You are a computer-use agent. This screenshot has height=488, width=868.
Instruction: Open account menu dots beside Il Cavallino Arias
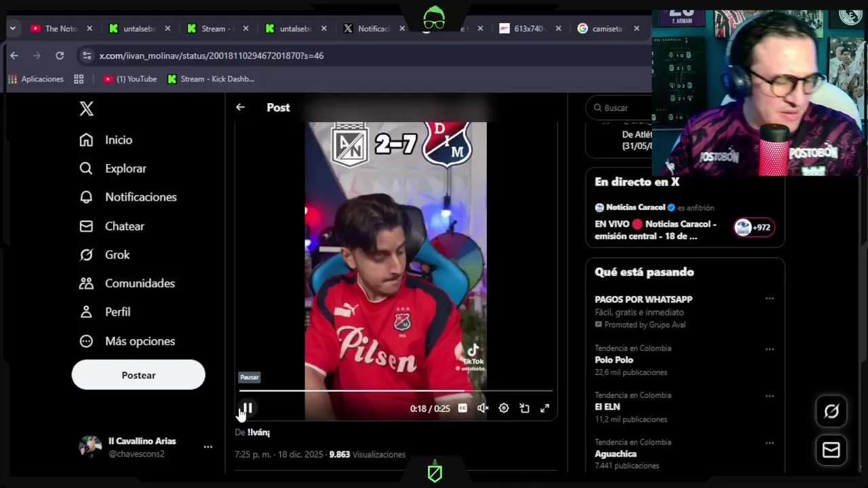click(208, 447)
